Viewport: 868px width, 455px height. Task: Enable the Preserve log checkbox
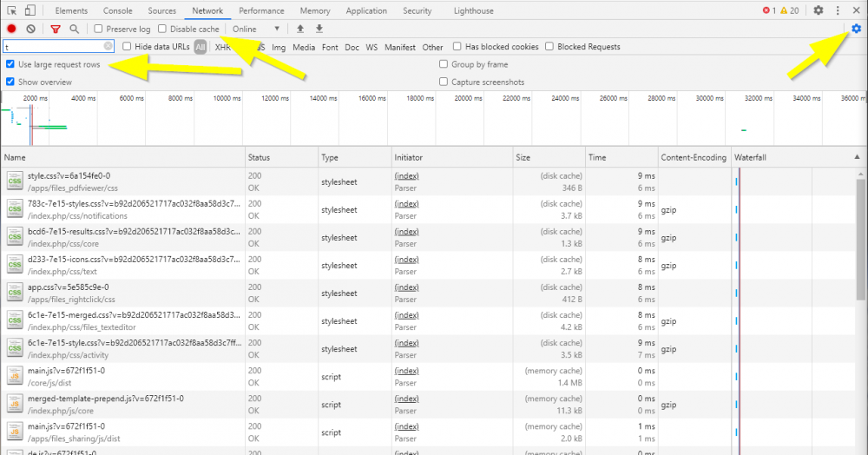99,29
